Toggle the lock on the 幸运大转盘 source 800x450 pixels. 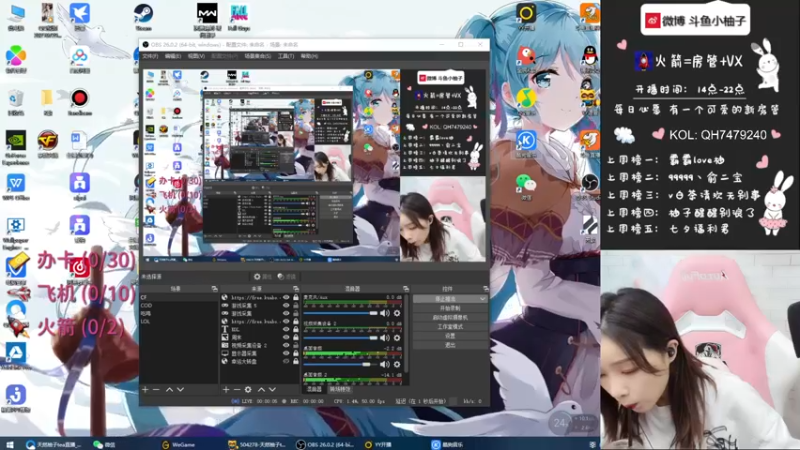click(x=296, y=361)
